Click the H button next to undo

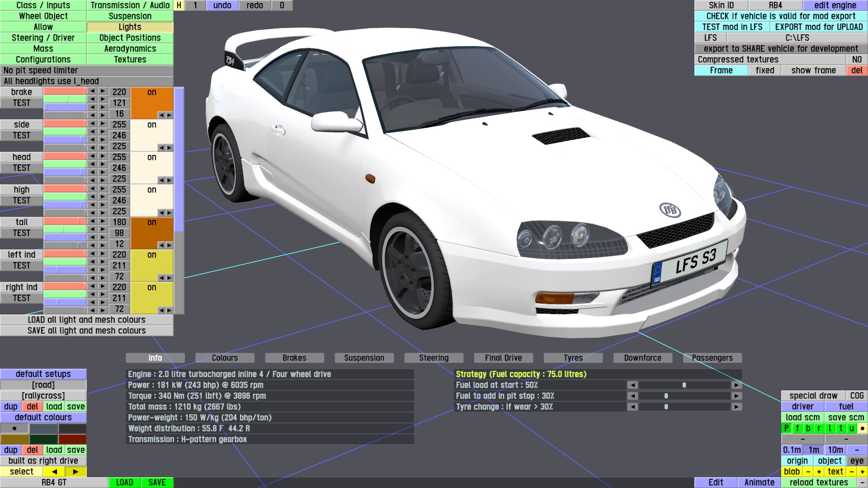pos(179,5)
